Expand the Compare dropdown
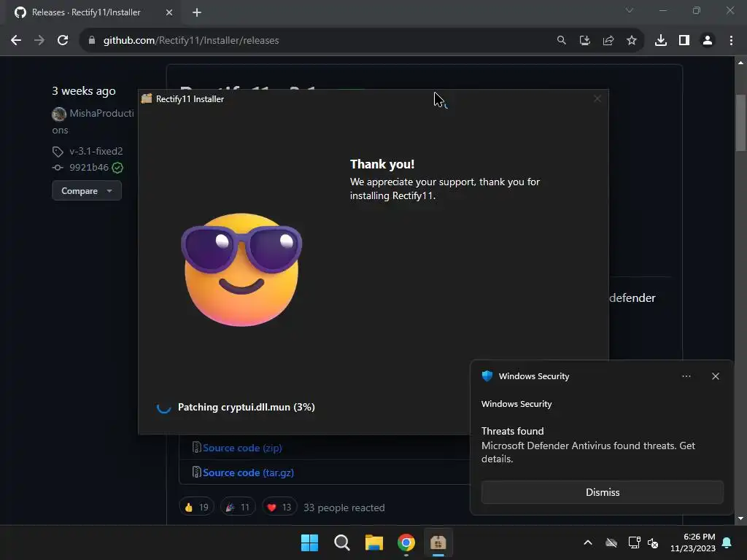The height and width of the screenshot is (560, 747). click(87, 190)
